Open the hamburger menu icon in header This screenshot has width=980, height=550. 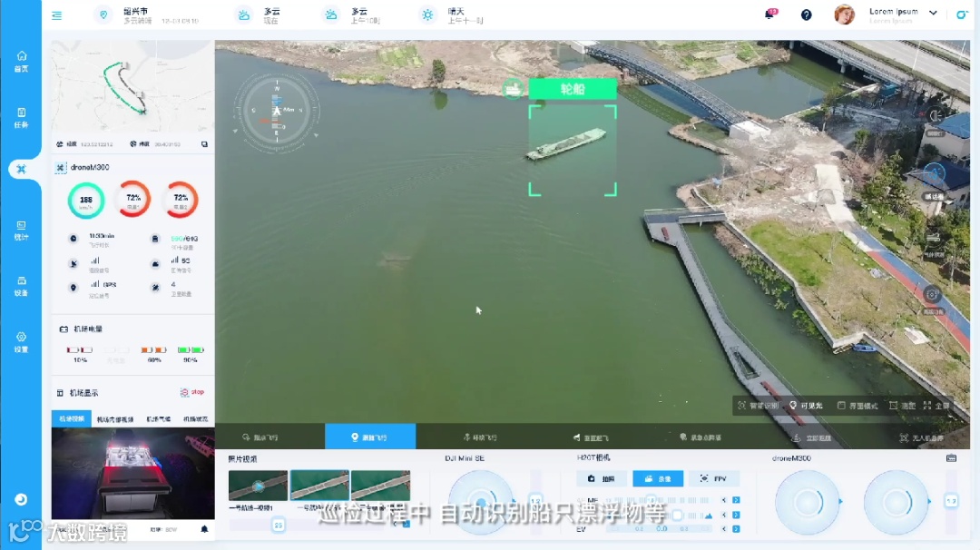(56, 15)
